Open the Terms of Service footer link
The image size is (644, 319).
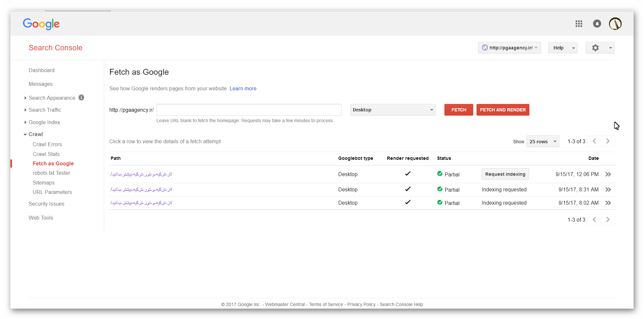[326, 305]
